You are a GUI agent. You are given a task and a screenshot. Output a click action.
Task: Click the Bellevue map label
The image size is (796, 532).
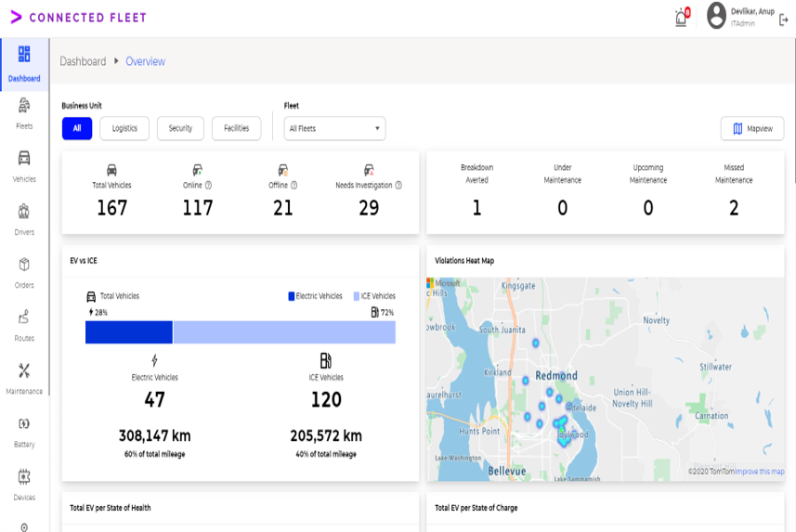[506, 471]
